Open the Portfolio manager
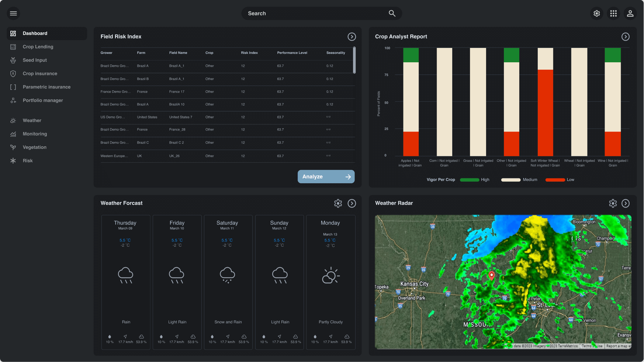The width and height of the screenshot is (644, 362). pyautogui.click(x=43, y=100)
